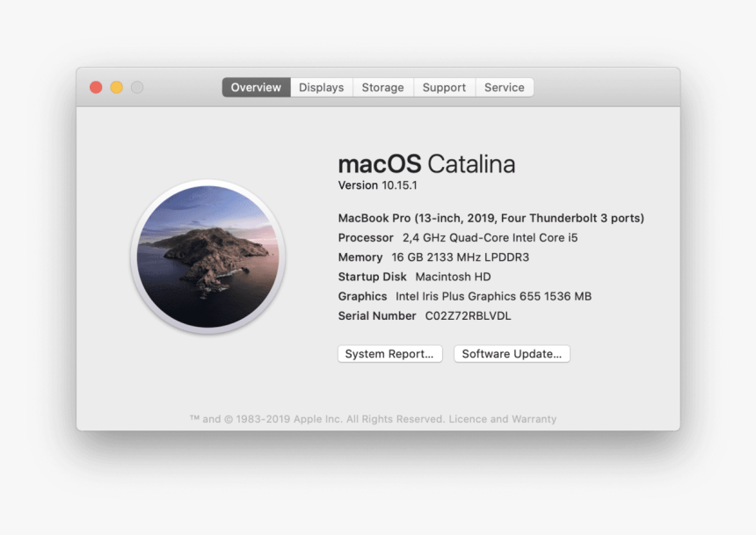Click the Serial Number label
The width and height of the screenshot is (756, 535).
pyautogui.click(x=377, y=315)
